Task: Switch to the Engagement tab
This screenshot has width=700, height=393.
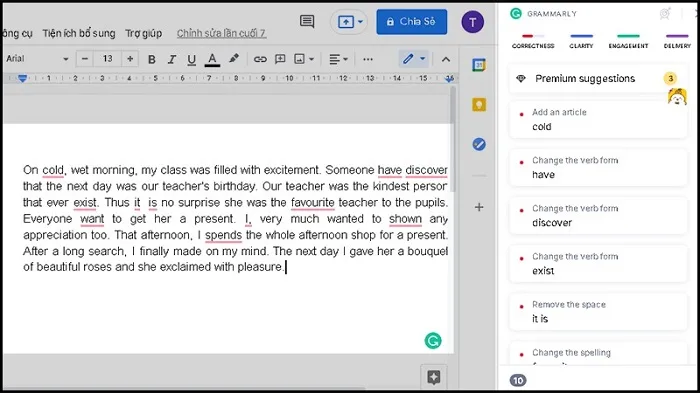Action: click(x=628, y=42)
